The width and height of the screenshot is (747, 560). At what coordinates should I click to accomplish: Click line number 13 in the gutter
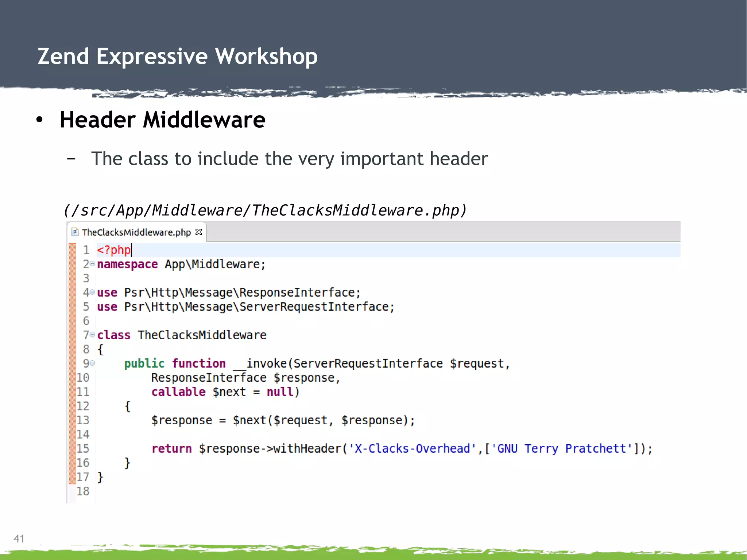pyautogui.click(x=83, y=420)
